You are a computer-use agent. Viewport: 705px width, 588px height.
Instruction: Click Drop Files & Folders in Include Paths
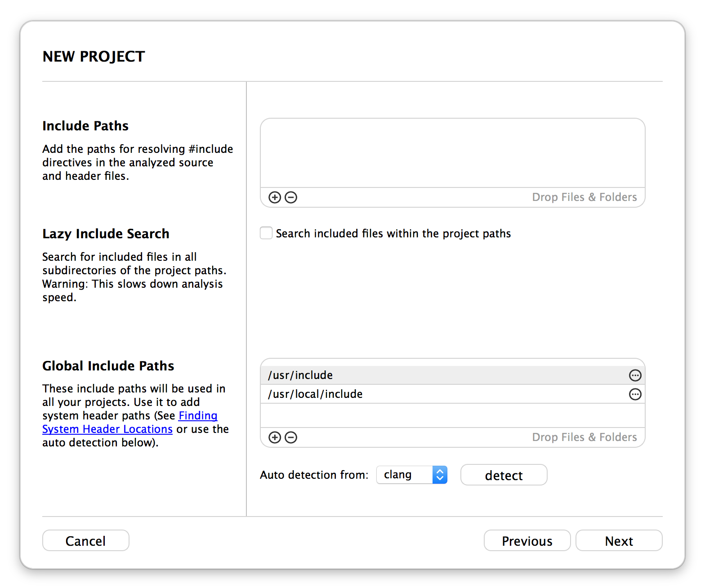pyautogui.click(x=585, y=197)
